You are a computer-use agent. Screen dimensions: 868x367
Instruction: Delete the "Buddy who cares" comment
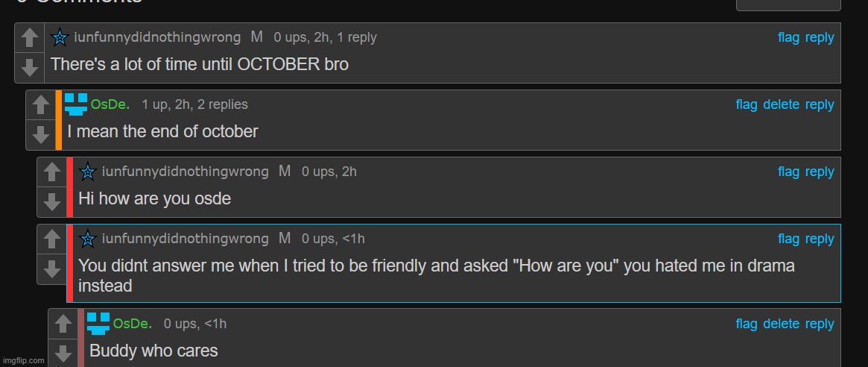(781, 324)
